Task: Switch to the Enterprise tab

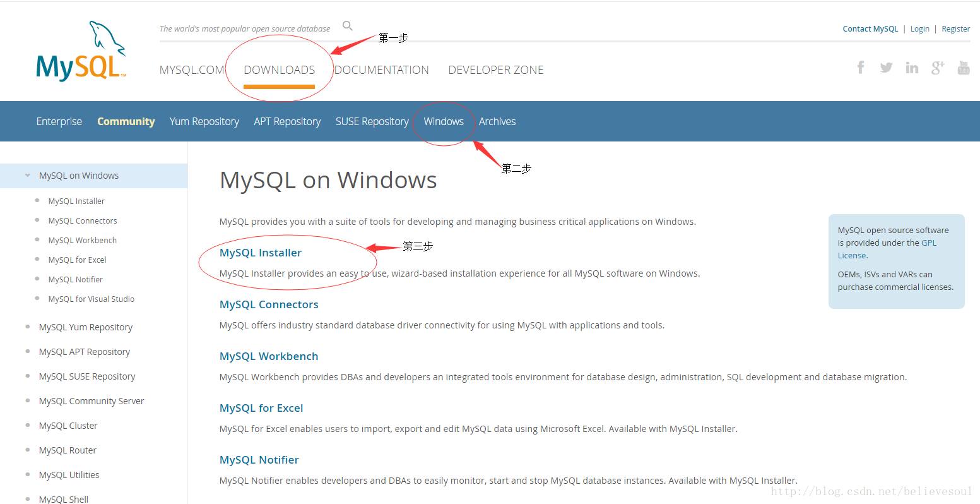Action: click(59, 121)
